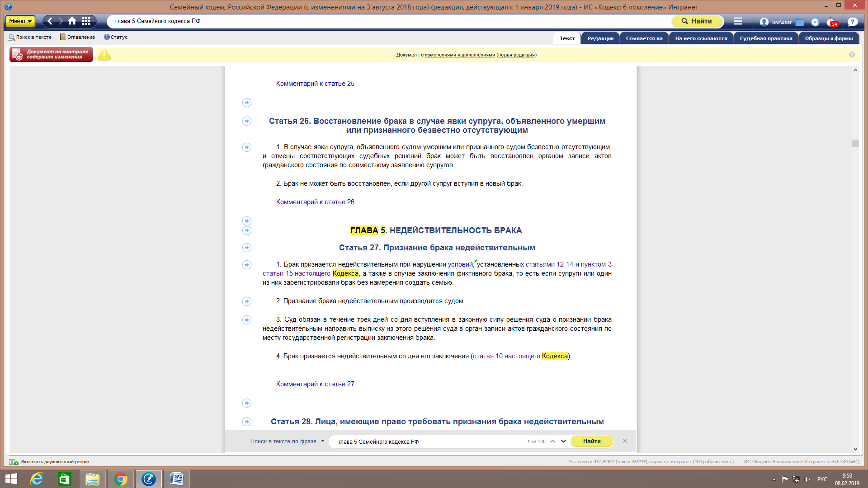Click scrollbar down arrow
Viewport: 868px width, 488px height.
pos(855,449)
